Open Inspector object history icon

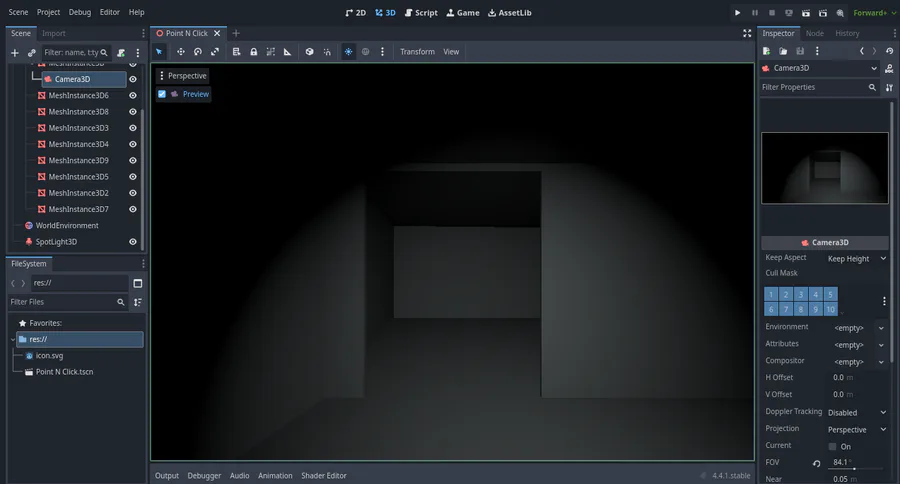tap(890, 51)
